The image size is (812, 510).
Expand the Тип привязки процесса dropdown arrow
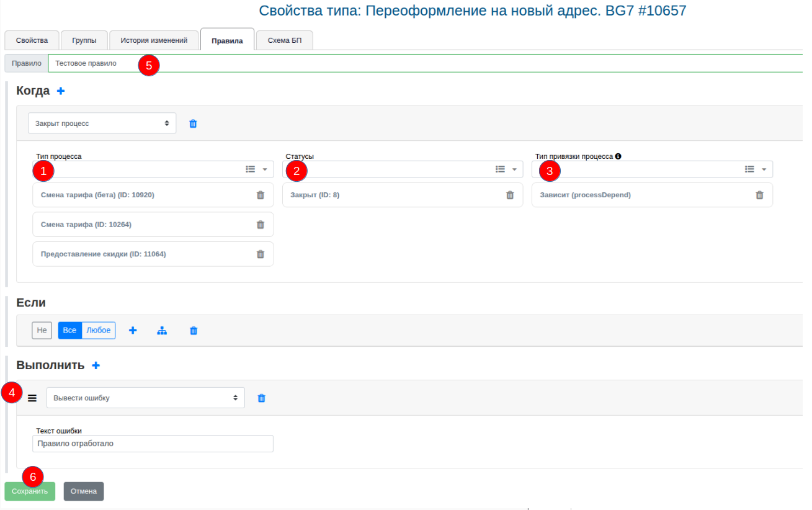click(764, 169)
